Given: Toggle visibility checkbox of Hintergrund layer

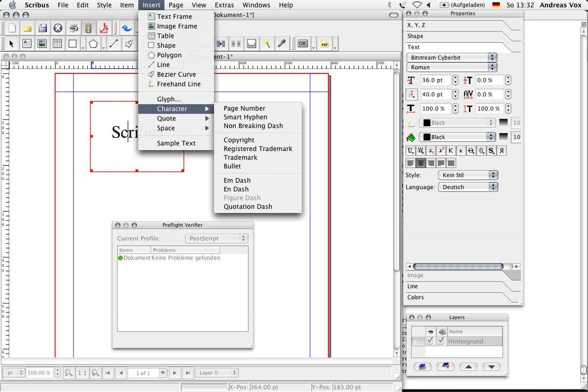Looking at the screenshot, I should coord(430,341).
